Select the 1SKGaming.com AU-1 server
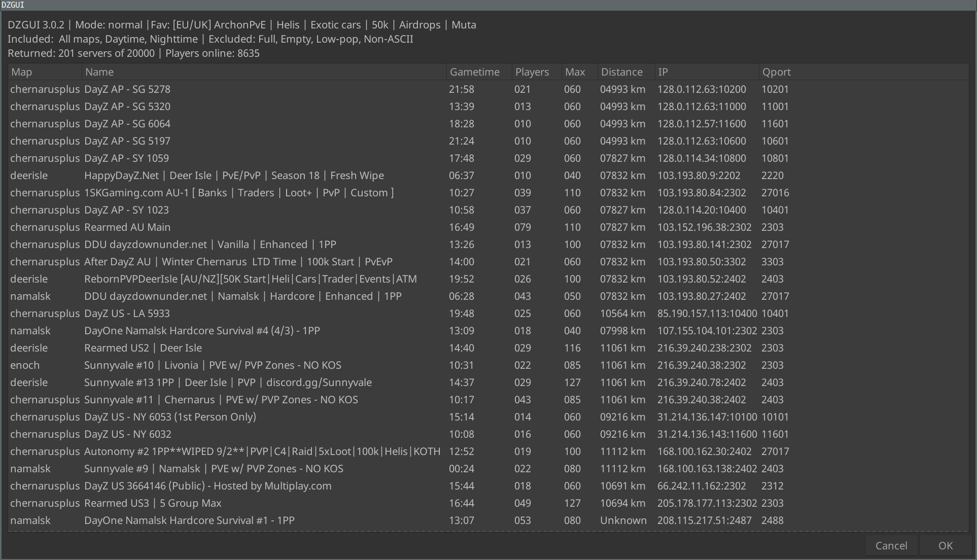Viewport: 977px width, 560px height. [x=488, y=193]
